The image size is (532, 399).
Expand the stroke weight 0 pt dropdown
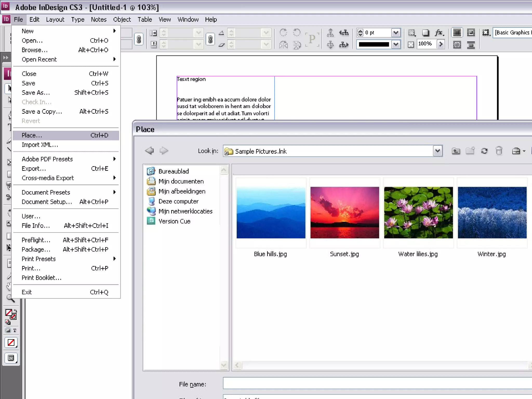coord(396,33)
